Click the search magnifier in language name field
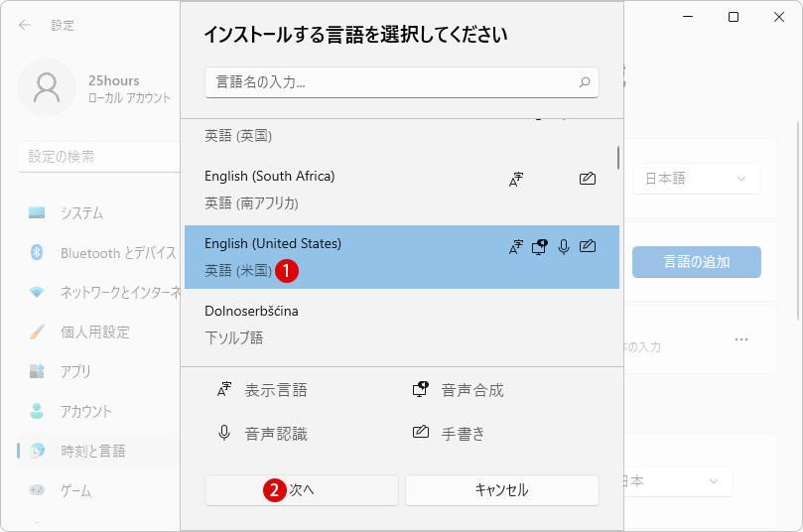The height and width of the screenshot is (532, 803). [x=585, y=82]
